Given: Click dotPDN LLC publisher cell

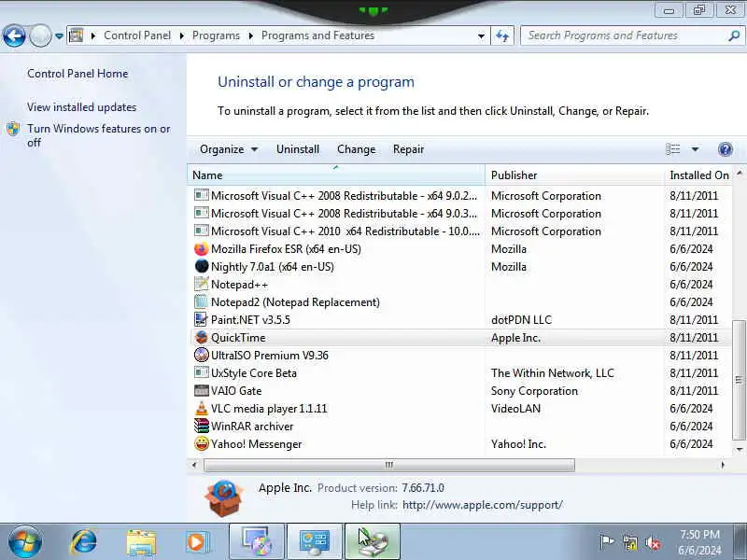Looking at the screenshot, I should tap(522, 320).
